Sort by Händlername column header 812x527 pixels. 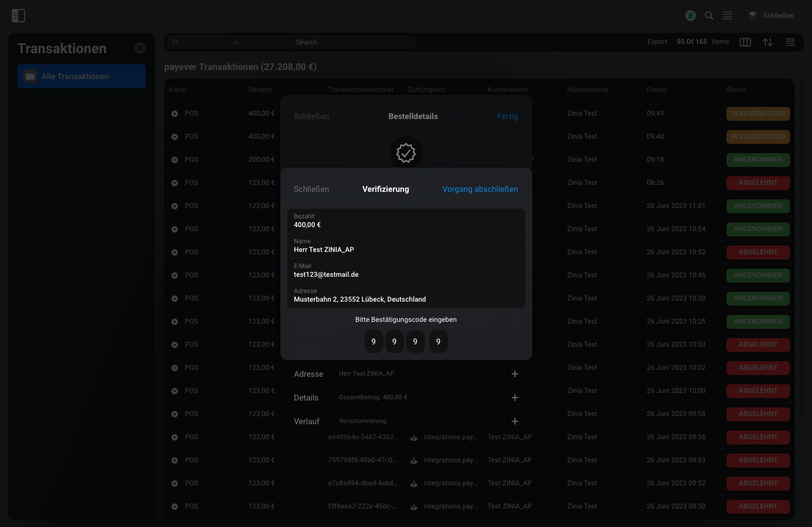click(588, 90)
